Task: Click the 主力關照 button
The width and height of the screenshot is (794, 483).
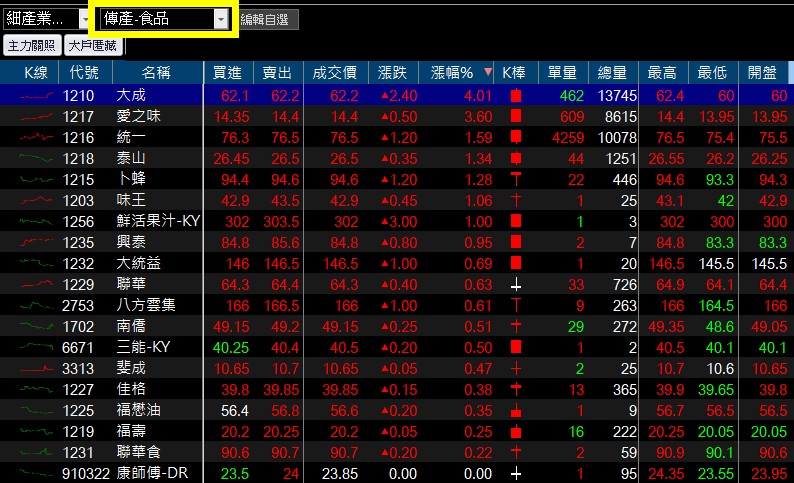Action: click(x=32, y=46)
